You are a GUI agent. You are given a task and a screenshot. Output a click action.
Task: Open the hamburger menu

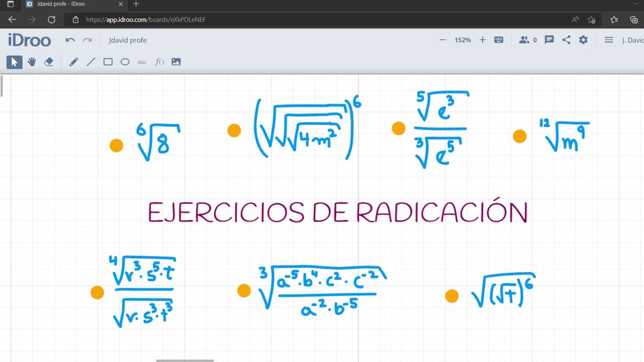[x=609, y=40]
